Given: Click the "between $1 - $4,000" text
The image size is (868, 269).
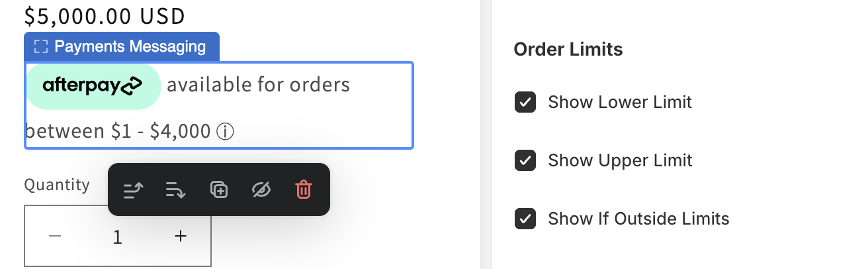Looking at the screenshot, I should [118, 131].
